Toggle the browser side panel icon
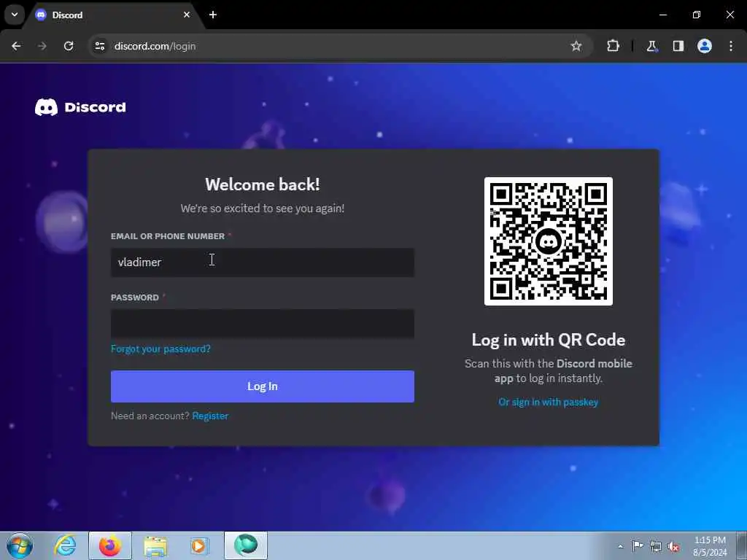The image size is (747, 560). [x=678, y=46]
